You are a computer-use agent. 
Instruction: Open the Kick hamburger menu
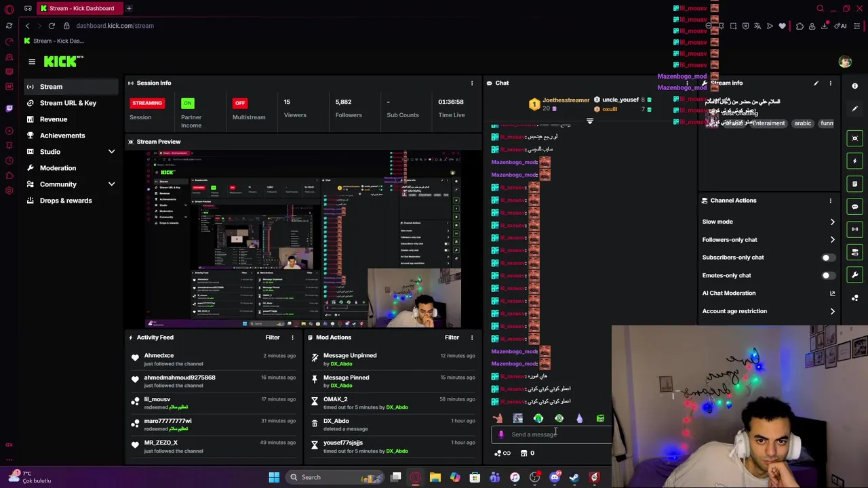[x=32, y=62]
